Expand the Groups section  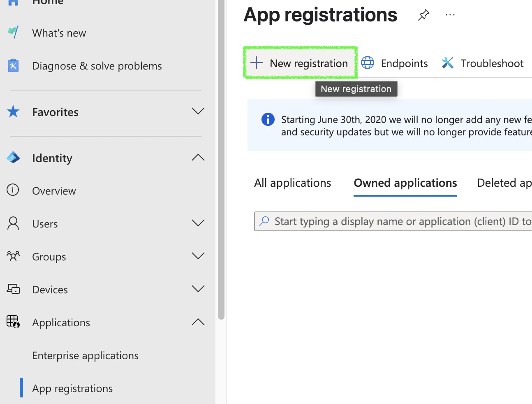coord(198,255)
